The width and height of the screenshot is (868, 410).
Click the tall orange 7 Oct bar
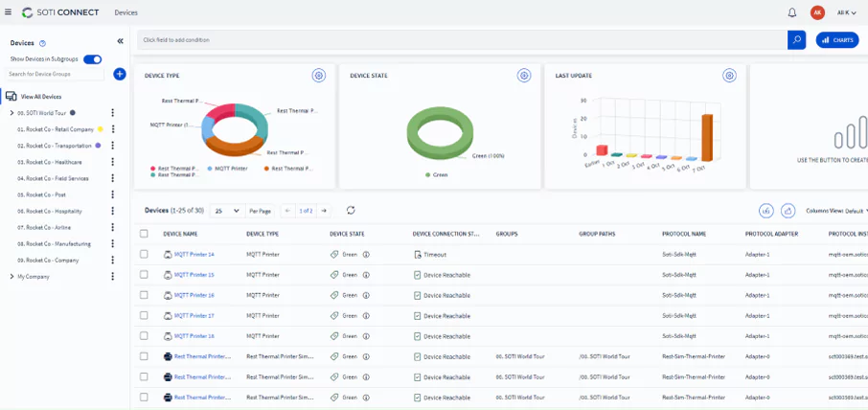click(x=707, y=137)
